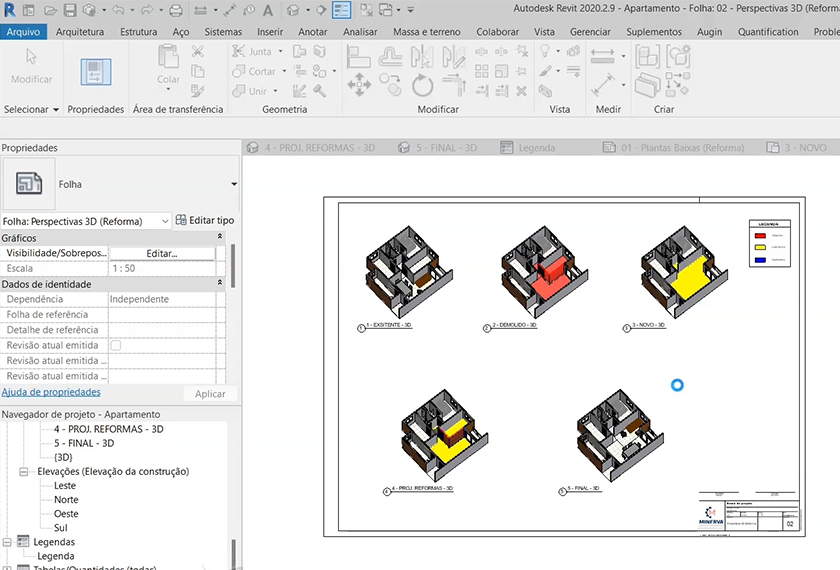This screenshot has width=840, height=570.
Task: Open the Propriedades ribbon icon
Action: coord(96,73)
